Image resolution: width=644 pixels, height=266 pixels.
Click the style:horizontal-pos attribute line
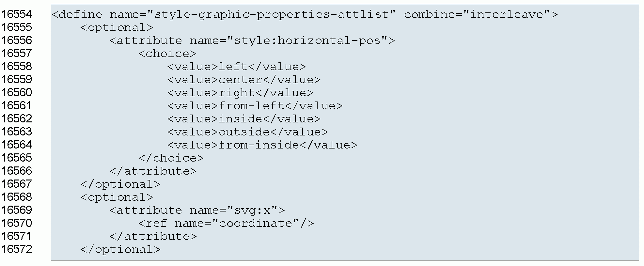click(252, 41)
